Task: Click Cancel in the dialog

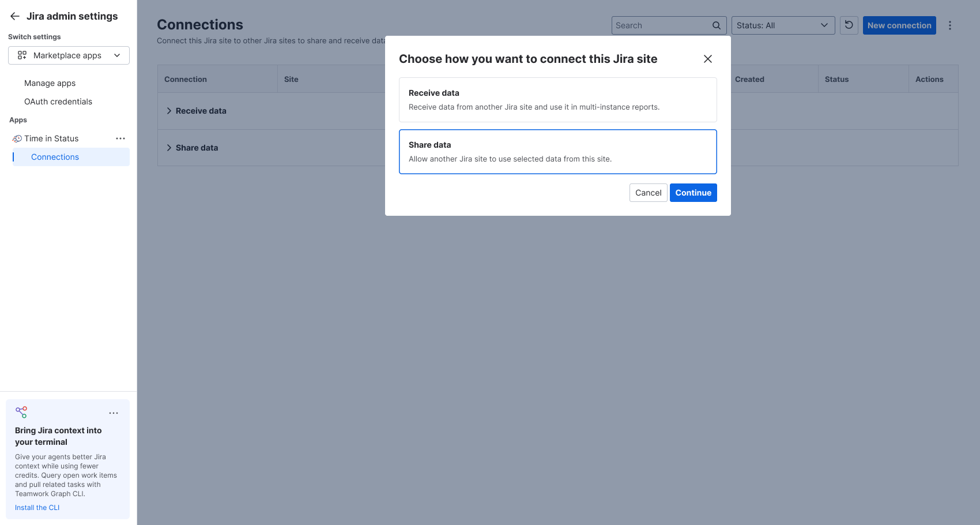Action: pyautogui.click(x=649, y=193)
